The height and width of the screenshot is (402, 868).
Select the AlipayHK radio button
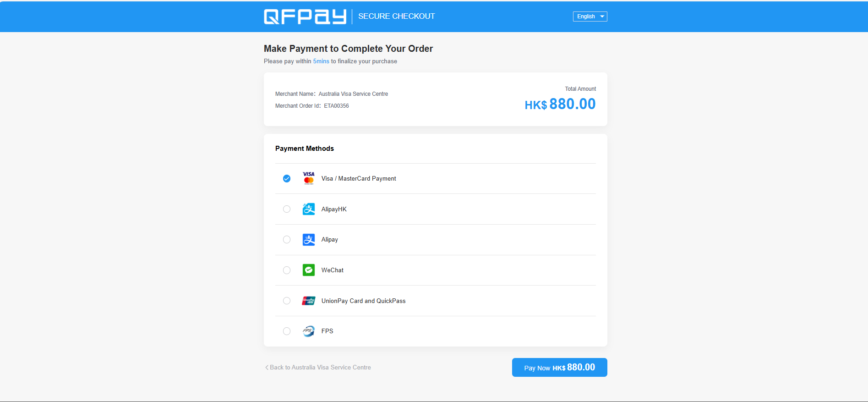click(x=287, y=209)
